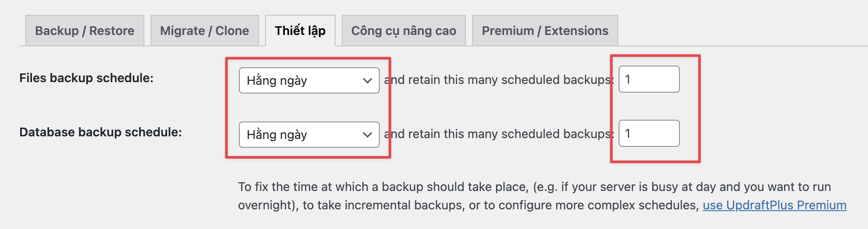The width and height of the screenshot is (868, 229).
Task: Open the Premium / Extensions tab
Action: coord(545,31)
